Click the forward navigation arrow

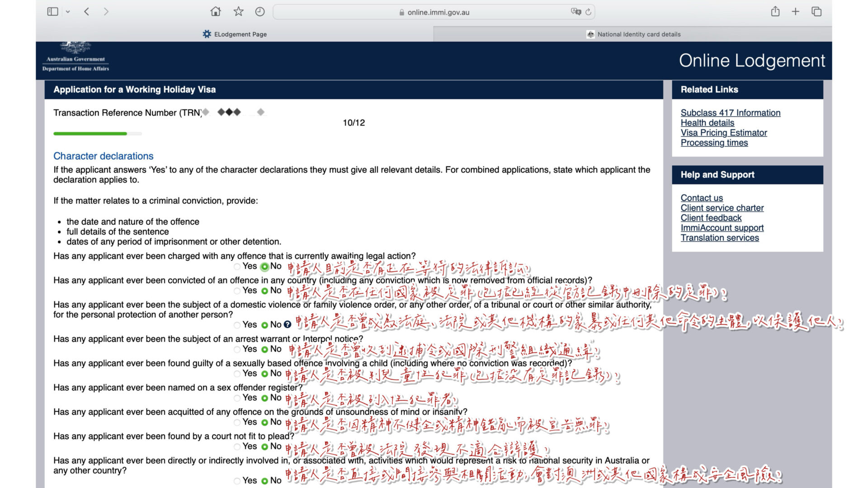106,12
